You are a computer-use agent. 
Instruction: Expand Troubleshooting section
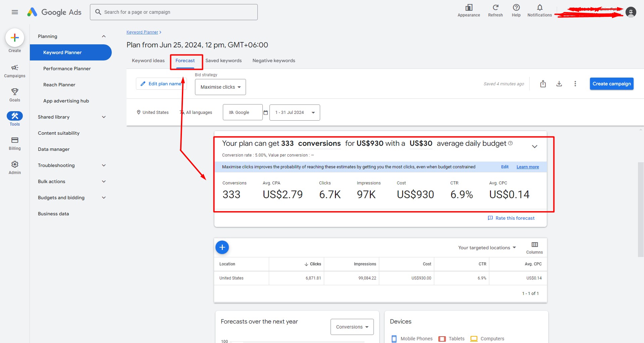tap(104, 165)
